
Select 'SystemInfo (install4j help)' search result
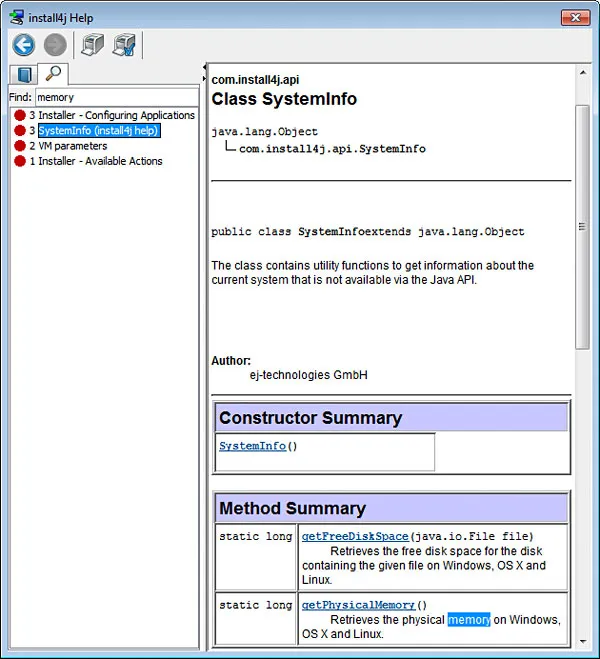click(x=99, y=131)
